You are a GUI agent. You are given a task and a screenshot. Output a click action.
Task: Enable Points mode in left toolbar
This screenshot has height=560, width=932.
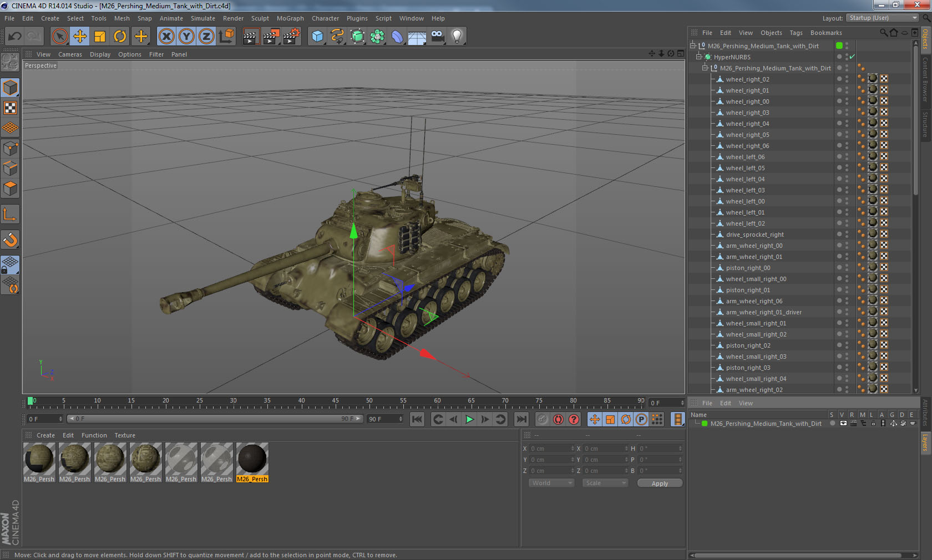click(10, 148)
